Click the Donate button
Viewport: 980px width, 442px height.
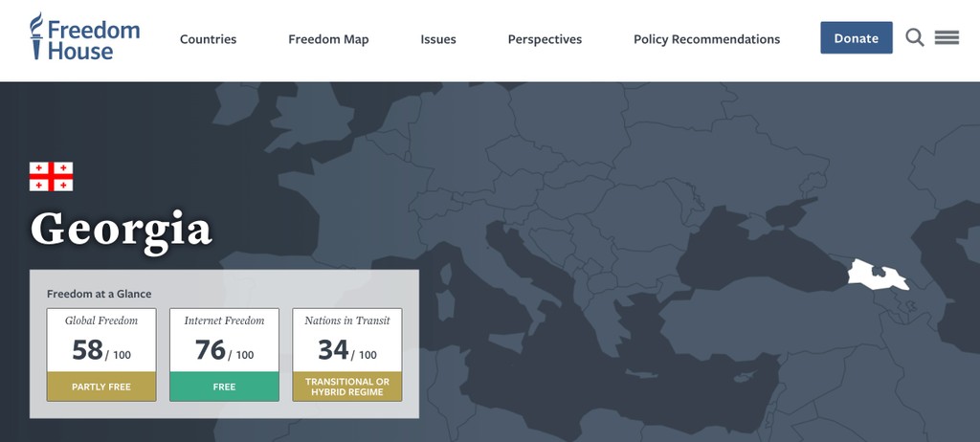[857, 37]
